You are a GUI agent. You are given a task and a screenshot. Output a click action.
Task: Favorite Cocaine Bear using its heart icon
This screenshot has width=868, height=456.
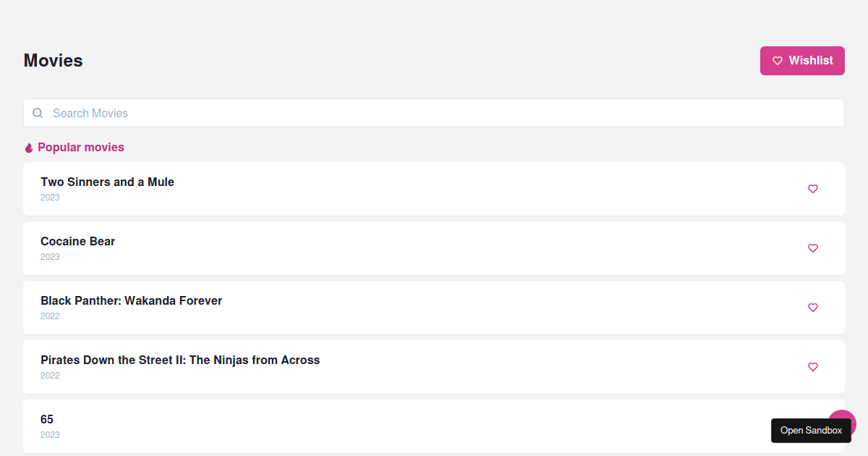coord(813,248)
